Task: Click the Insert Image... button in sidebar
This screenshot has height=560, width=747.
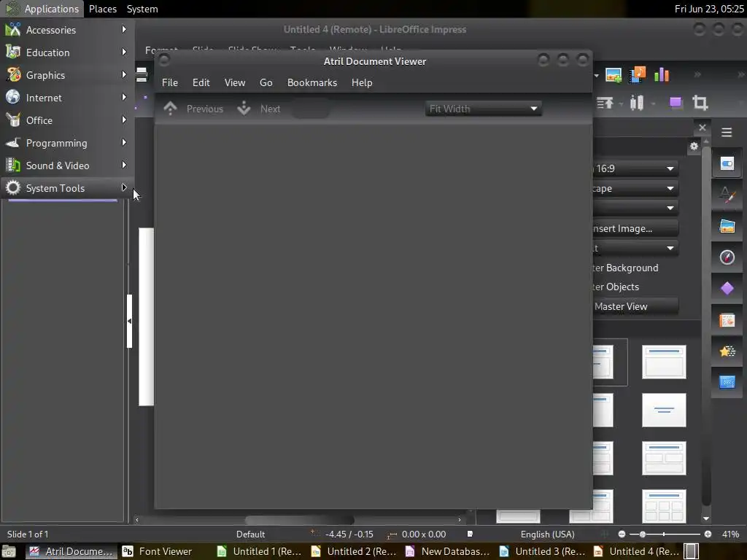Action: (636, 228)
